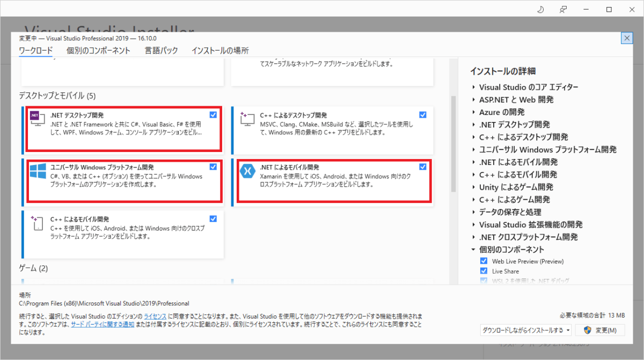Click the feedback icon in the title bar

(x=562, y=9)
